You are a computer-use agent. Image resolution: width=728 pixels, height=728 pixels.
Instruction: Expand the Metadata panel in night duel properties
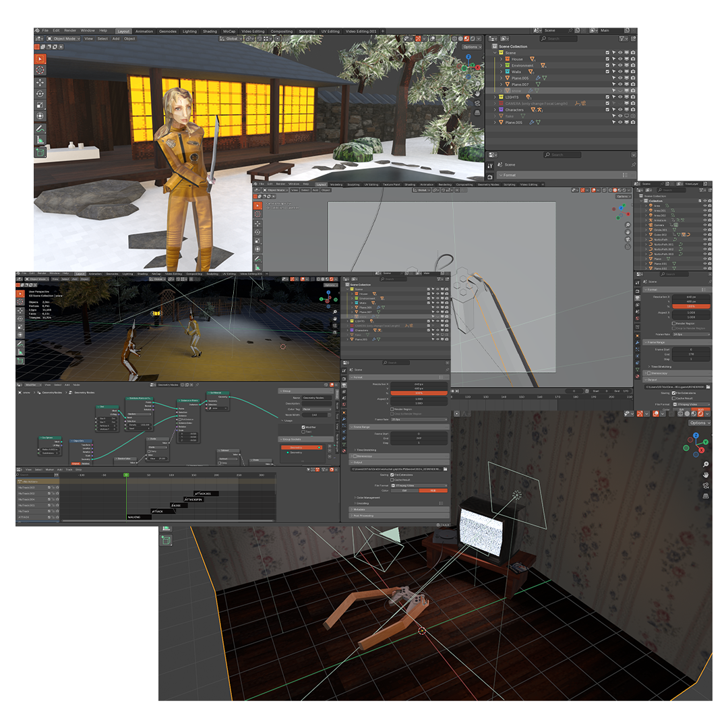(x=399, y=510)
